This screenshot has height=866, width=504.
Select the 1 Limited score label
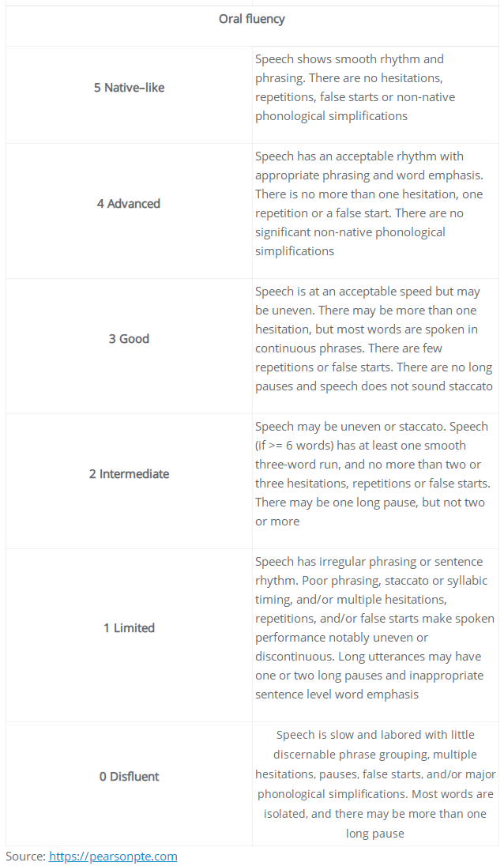[130, 628]
